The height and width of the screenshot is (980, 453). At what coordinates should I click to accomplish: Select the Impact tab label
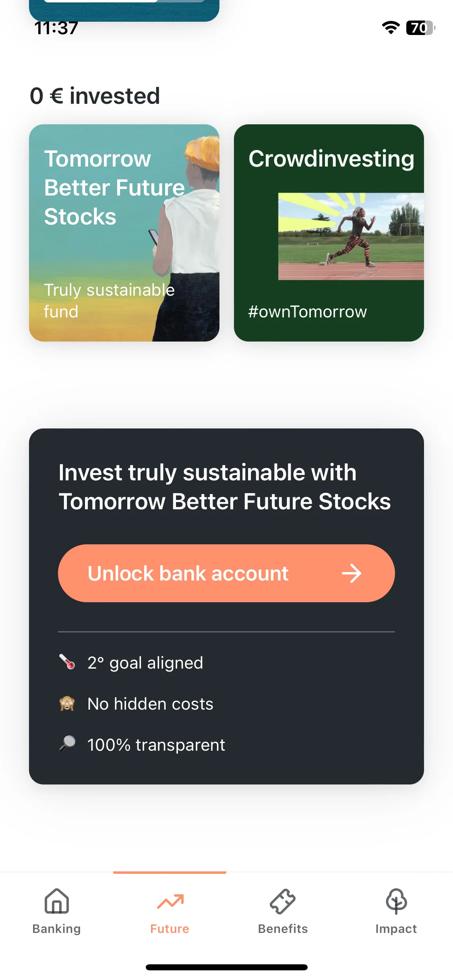coord(396,929)
